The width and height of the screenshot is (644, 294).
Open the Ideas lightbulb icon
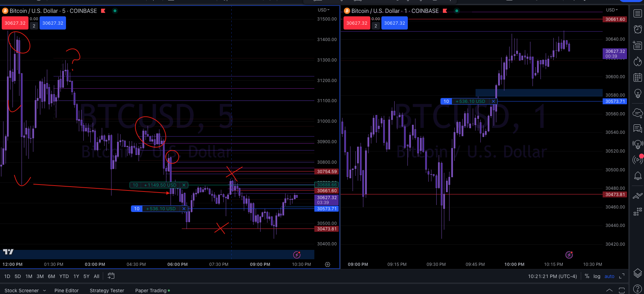(637, 93)
